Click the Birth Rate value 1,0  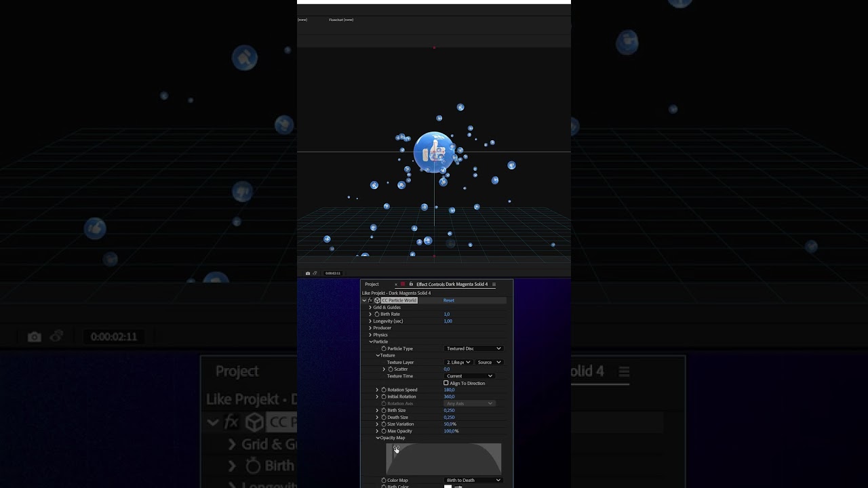pyautogui.click(x=447, y=314)
